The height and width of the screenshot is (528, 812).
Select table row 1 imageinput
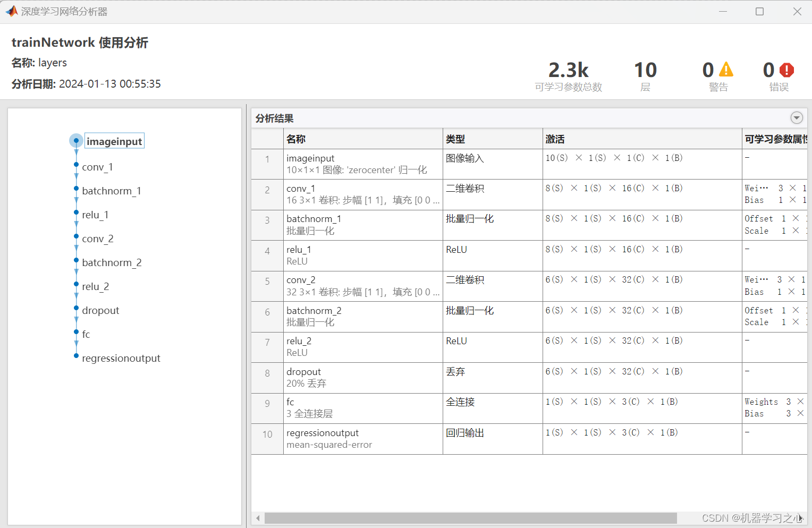click(529, 164)
